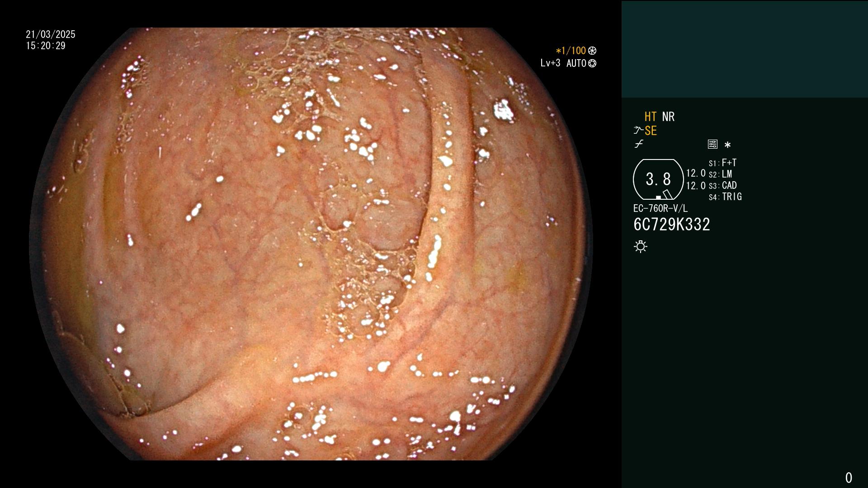The height and width of the screenshot is (488, 868).
Task: Click the scope model EC-760R-V/L
Action: pyautogui.click(x=660, y=208)
